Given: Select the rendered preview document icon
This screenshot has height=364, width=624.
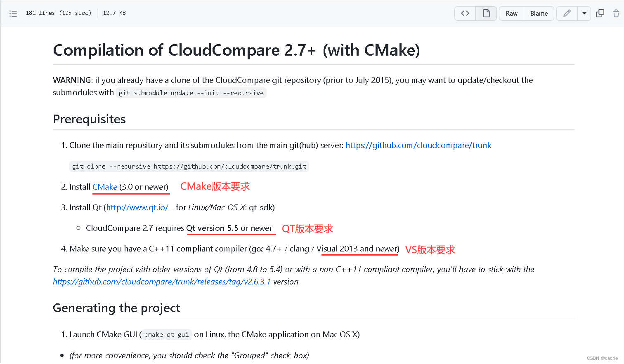Looking at the screenshot, I should point(486,13).
